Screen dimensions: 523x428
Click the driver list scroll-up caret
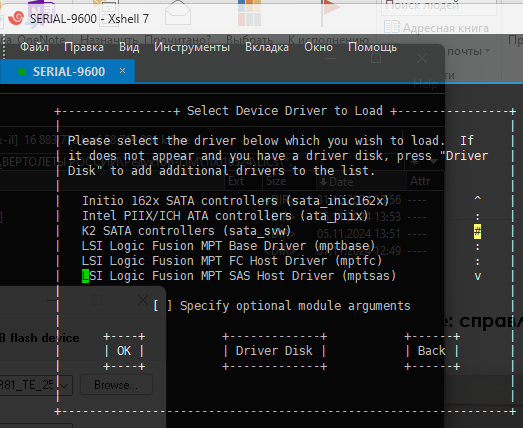pyautogui.click(x=478, y=199)
